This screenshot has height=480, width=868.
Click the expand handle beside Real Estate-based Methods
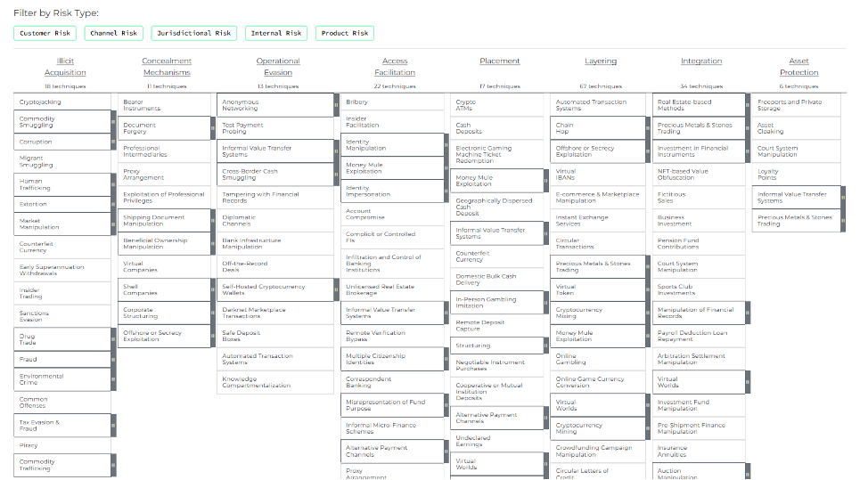[746, 105]
